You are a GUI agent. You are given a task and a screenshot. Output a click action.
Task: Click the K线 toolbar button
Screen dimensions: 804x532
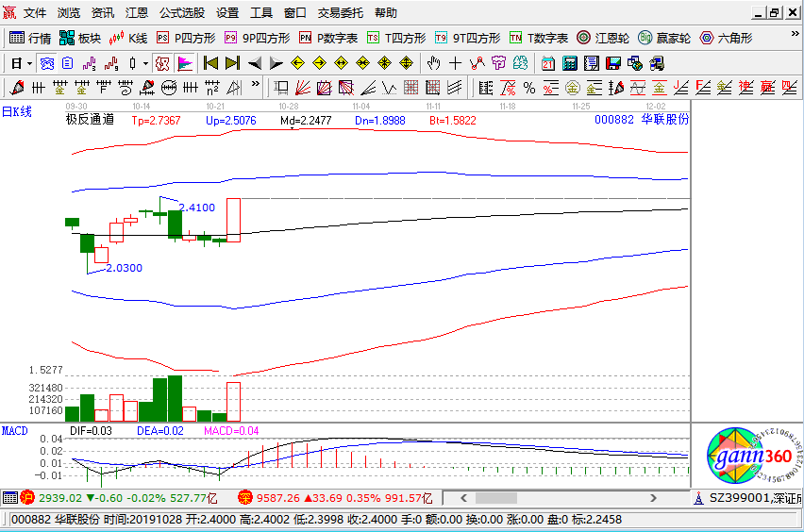coord(128,38)
